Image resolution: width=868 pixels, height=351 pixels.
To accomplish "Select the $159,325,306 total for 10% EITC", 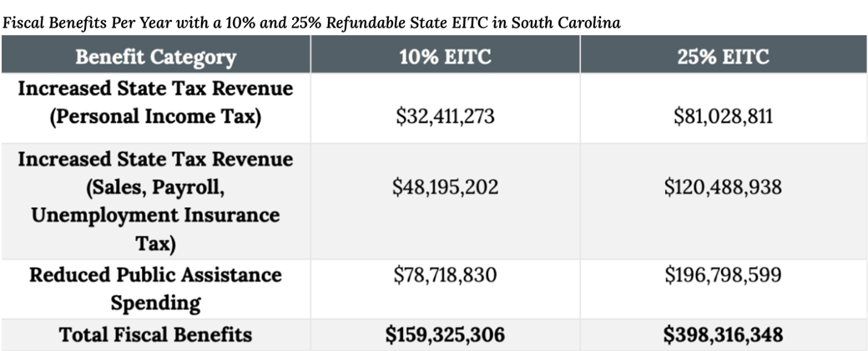I will click(x=445, y=335).
